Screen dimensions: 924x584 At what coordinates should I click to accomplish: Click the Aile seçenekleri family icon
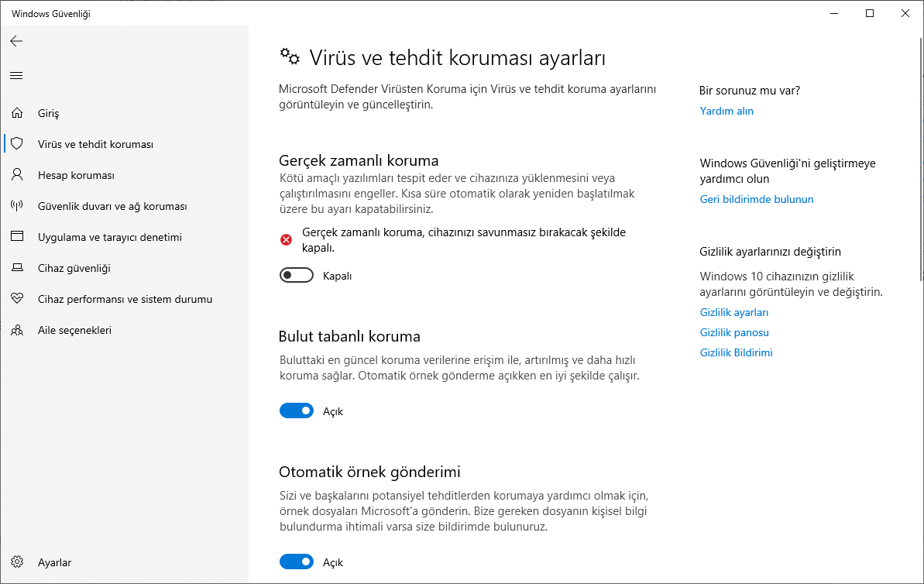tap(16, 330)
